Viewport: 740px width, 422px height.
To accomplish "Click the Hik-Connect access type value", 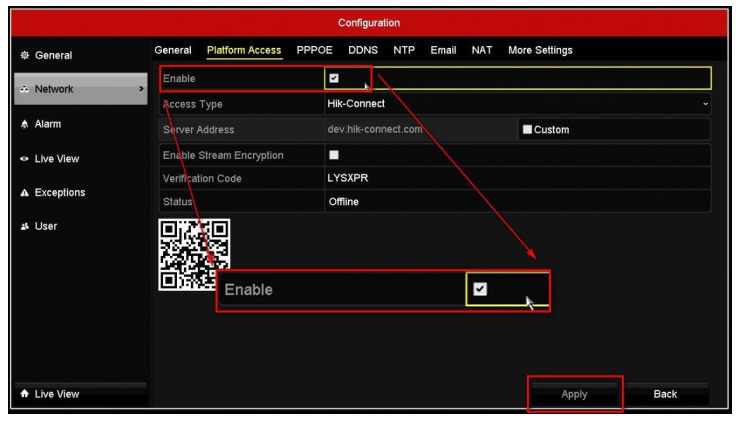I will (356, 104).
